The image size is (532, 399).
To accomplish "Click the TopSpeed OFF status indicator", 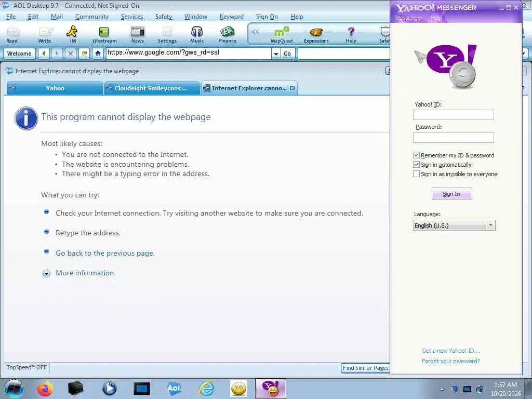I will 26,367.
